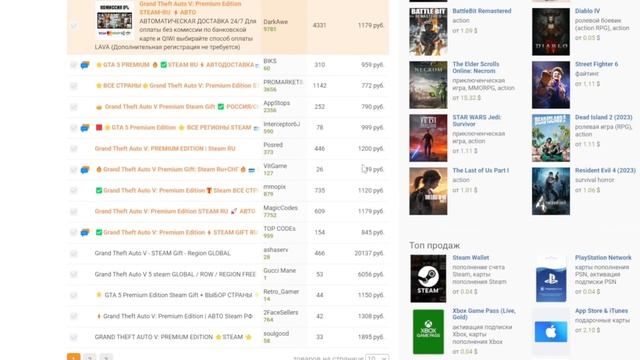Image resolution: width=640 pixels, height=360 pixels.
Task: Click the App Store & iTunes apple icon
Action: click(x=551, y=331)
